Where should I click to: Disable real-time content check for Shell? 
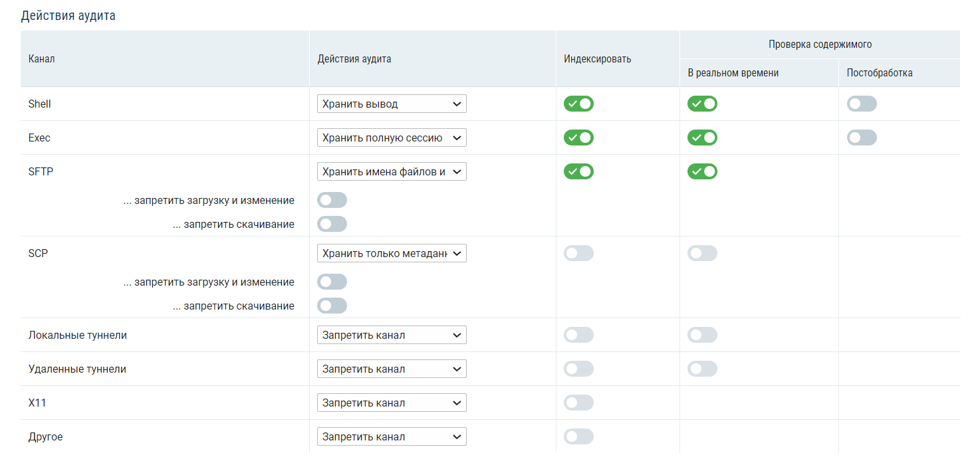pos(702,104)
